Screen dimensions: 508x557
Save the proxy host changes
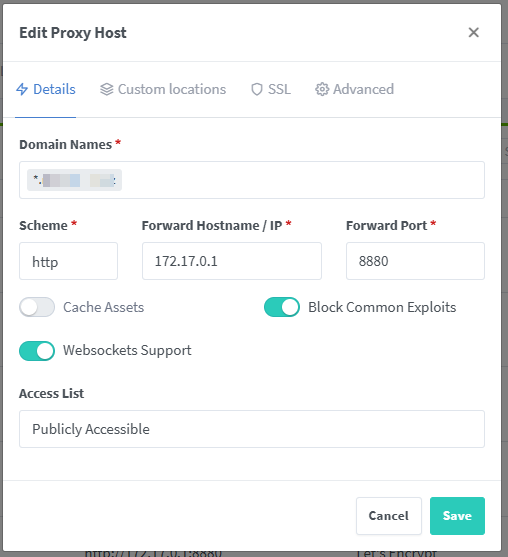457,516
